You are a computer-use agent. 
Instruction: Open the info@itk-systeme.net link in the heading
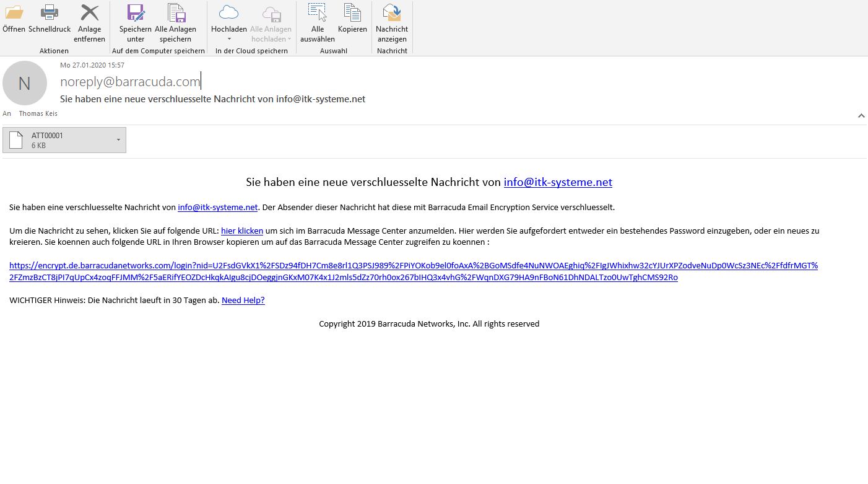click(x=558, y=182)
